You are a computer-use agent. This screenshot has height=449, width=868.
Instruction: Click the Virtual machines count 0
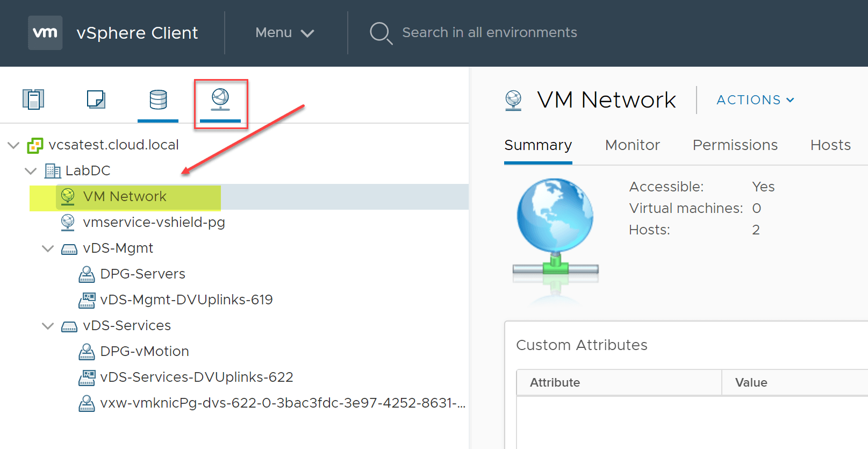click(x=756, y=208)
